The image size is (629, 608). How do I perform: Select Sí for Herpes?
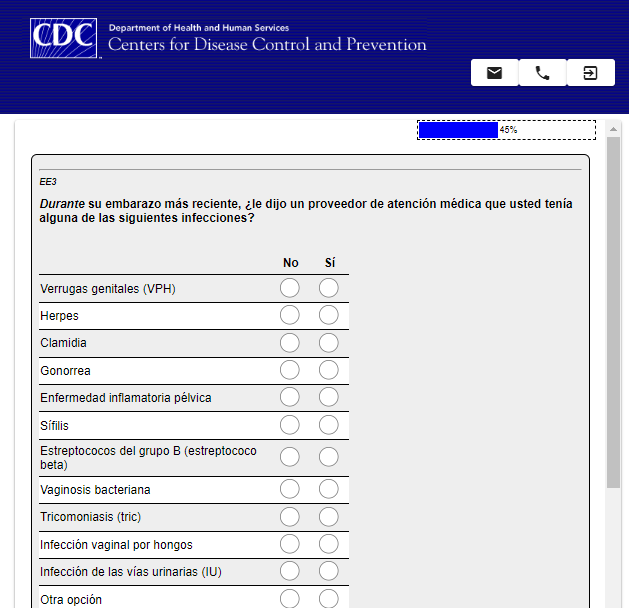[x=329, y=316]
